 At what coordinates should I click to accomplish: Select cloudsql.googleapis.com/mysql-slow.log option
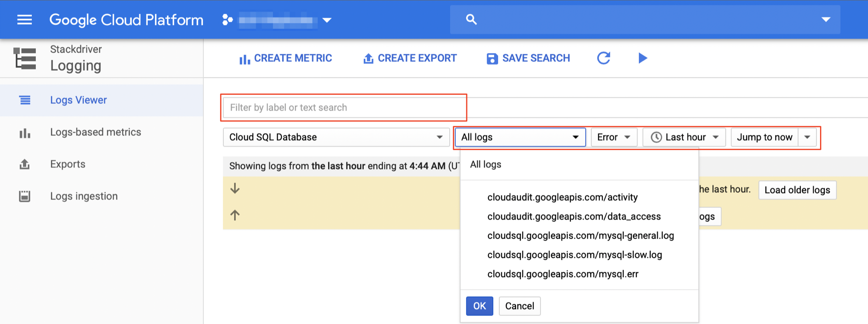(x=574, y=255)
